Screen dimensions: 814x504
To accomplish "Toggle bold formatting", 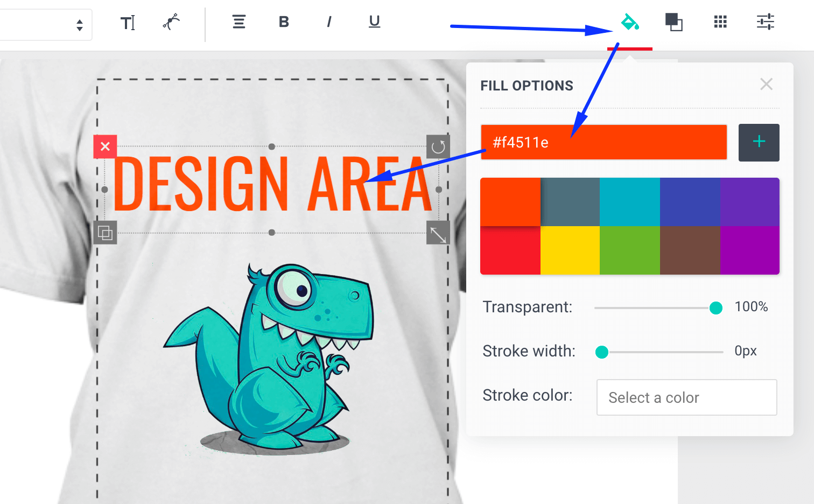I will [x=284, y=22].
